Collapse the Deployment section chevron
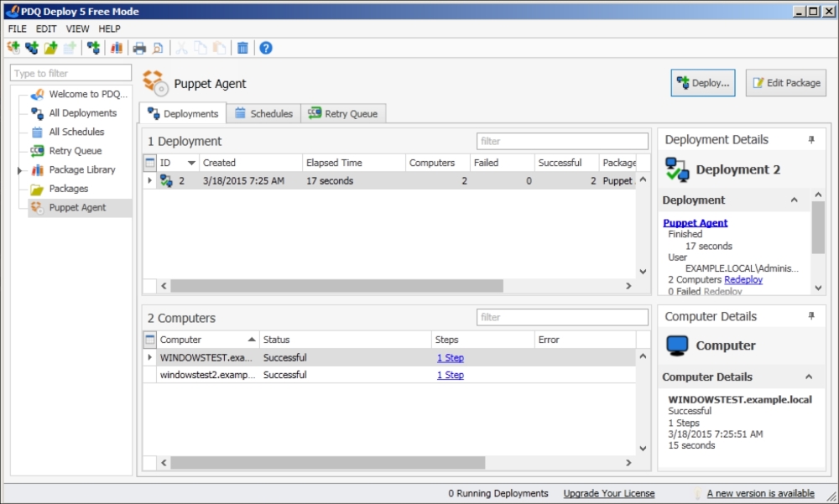The width and height of the screenshot is (839, 504). click(x=795, y=200)
